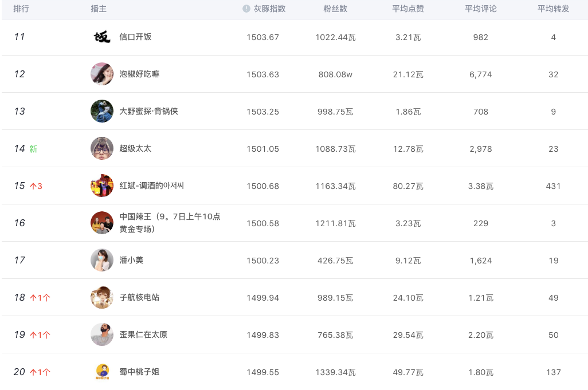
Task: Click the 潘小美 profile photo
Action: tap(102, 260)
